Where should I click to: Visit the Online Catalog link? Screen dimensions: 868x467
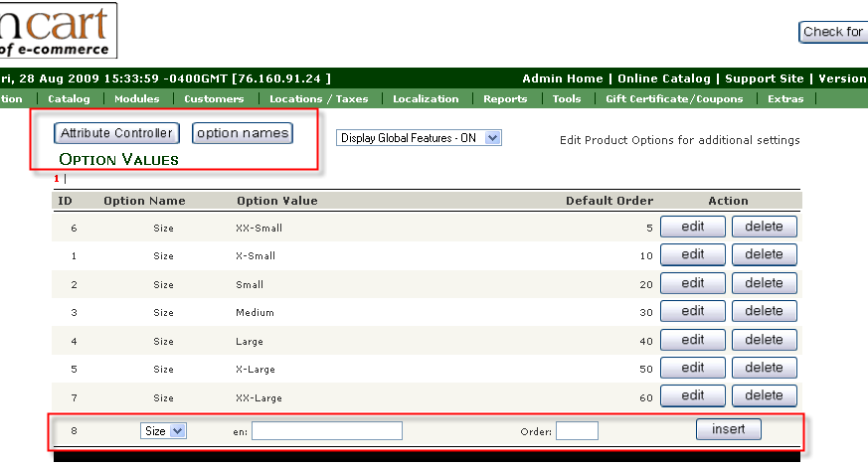(x=664, y=78)
